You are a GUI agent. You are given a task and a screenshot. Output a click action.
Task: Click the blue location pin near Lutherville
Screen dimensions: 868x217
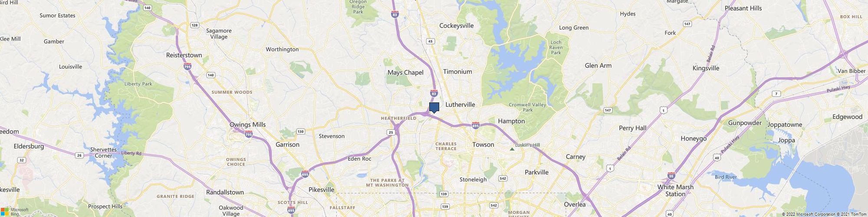434,108
